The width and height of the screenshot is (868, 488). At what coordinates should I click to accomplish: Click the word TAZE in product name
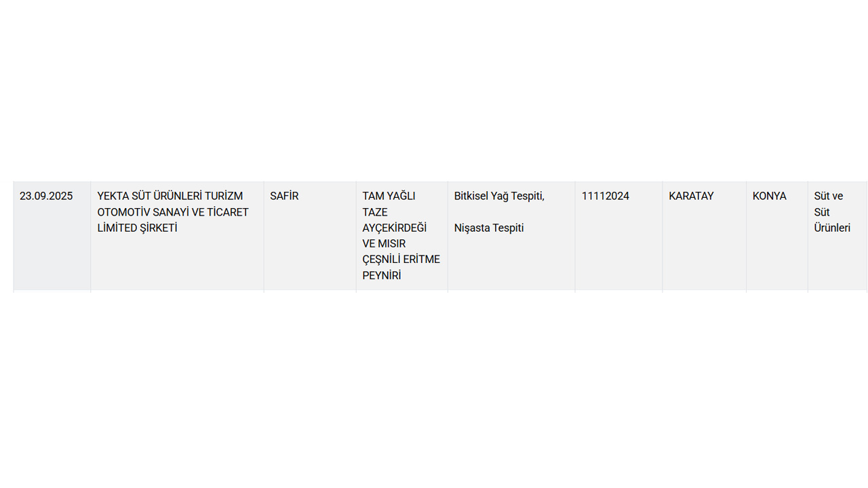(x=374, y=212)
